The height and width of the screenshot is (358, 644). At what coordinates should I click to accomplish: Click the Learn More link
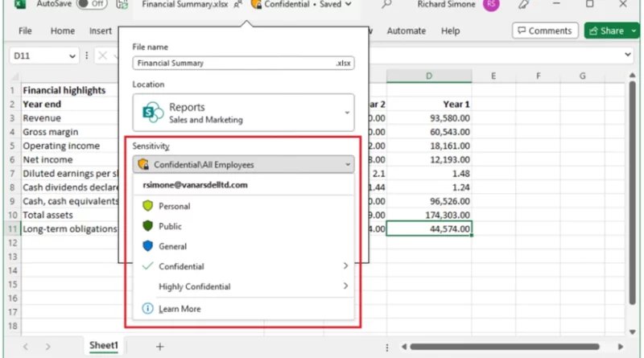tap(180, 309)
